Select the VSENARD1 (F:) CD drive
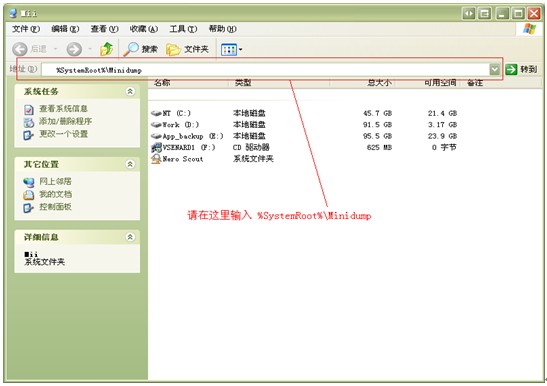 183,147
